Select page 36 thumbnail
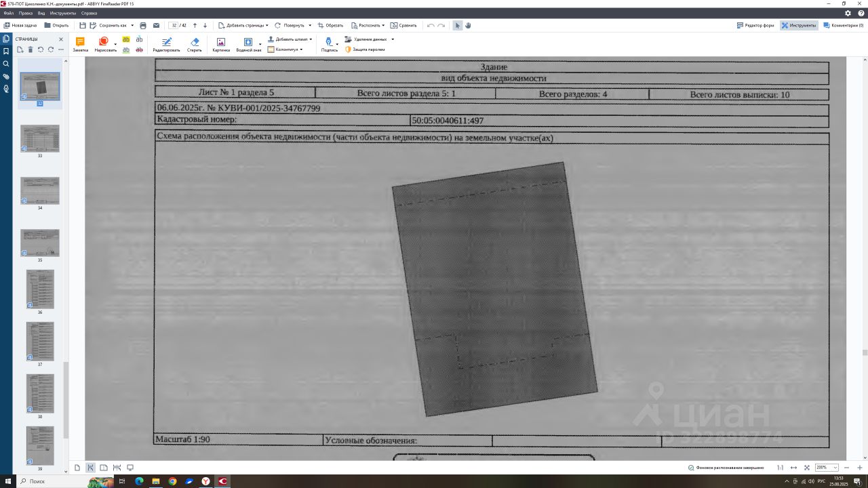The image size is (868, 488). click(40, 289)
